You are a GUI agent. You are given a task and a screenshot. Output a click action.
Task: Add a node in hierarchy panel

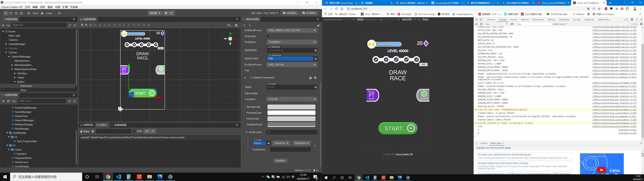coord(3,25)
